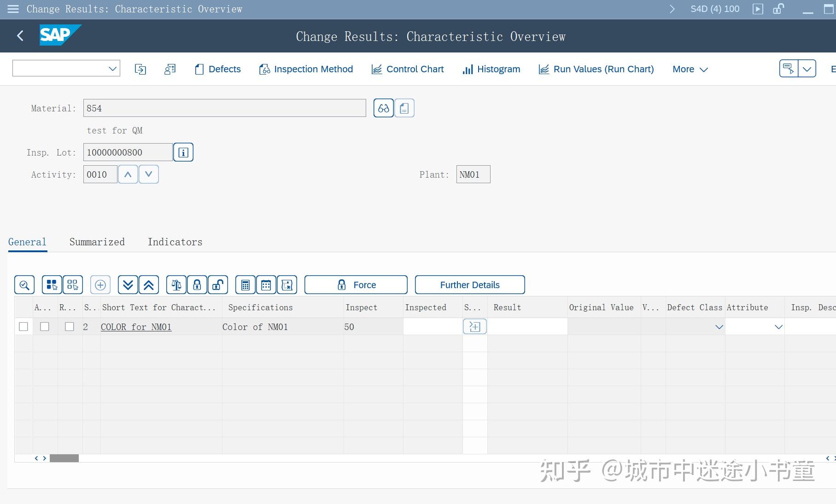Screen dimensions: 836x504
Task: Enable the second row checkbox for COLOR for NM01
Action: tap(44, 326)
